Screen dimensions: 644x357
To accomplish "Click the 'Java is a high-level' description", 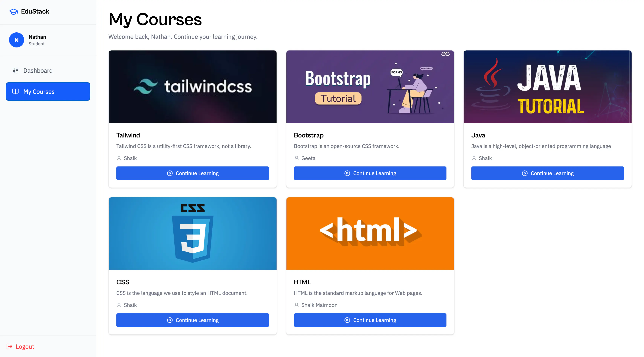I will point(541,146).
